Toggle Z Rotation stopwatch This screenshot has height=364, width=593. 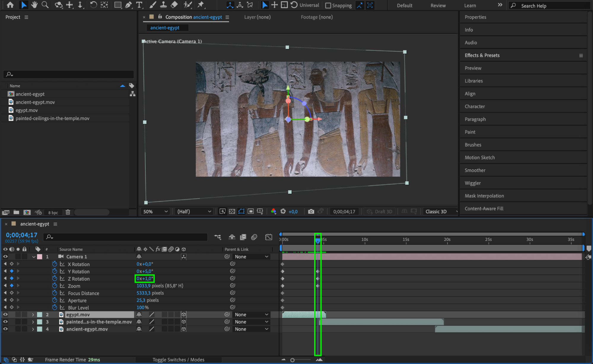(55, 279)
